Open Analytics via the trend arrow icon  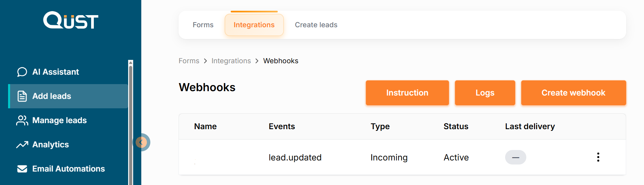click(22, 145)
